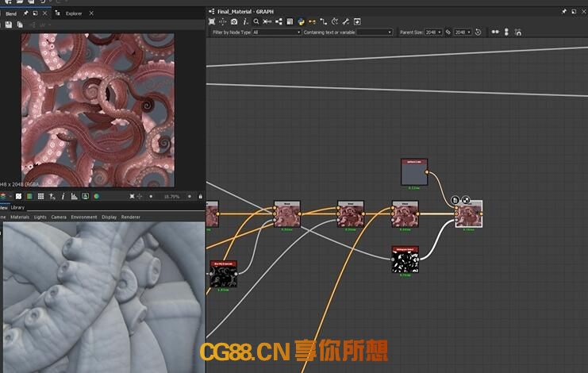This screenshot has height=373, width=588.
Task: Switch to the Library tab
Action: click(x=17, y=207)
